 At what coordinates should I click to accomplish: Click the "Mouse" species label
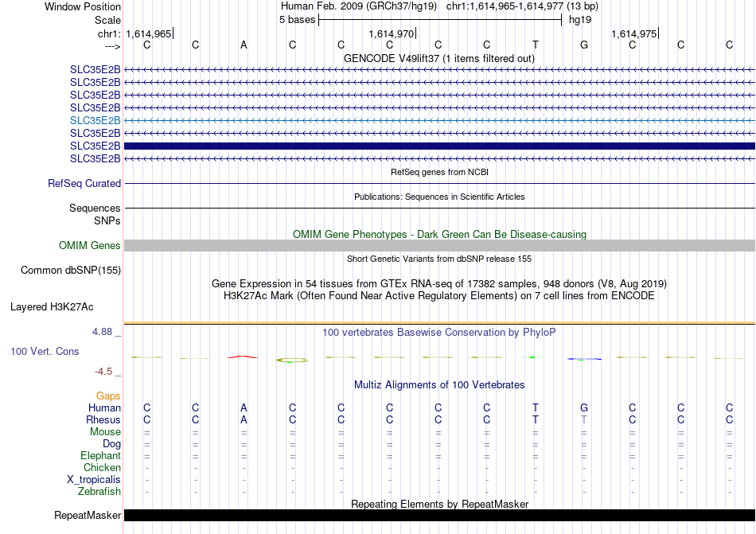(105, 432)
